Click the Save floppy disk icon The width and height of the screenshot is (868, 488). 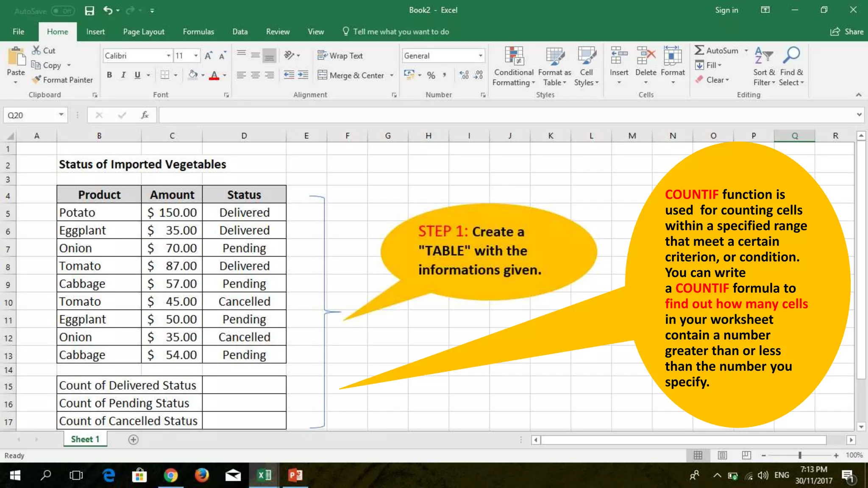point(89,11)
